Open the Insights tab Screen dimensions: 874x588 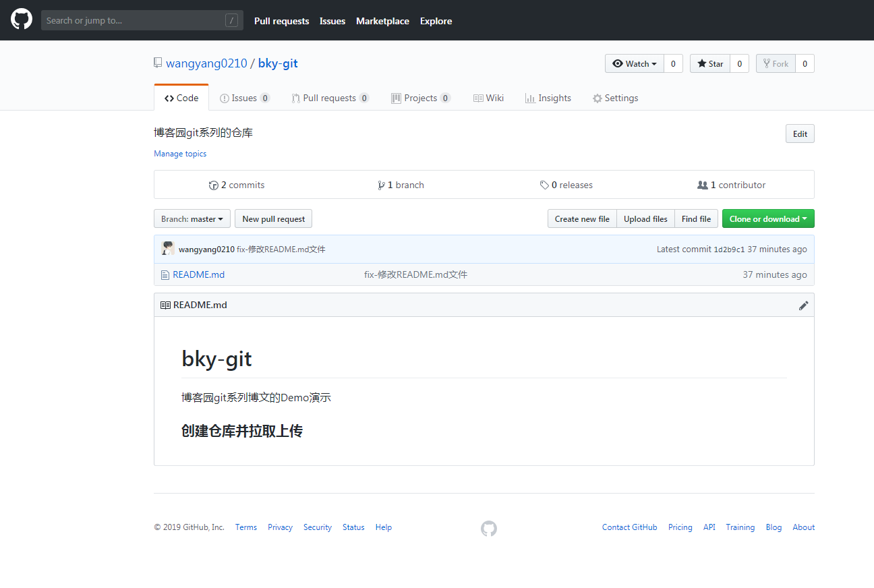tap(548, 98)
